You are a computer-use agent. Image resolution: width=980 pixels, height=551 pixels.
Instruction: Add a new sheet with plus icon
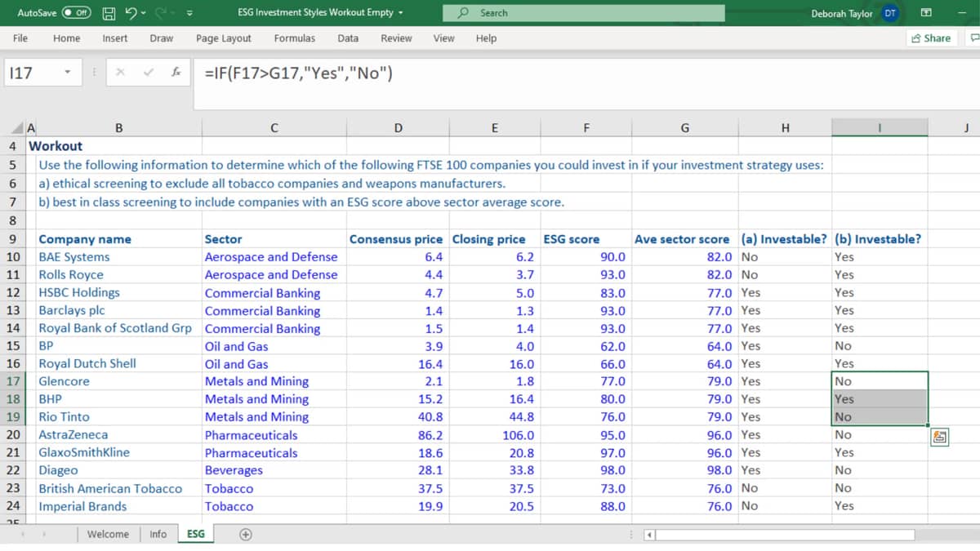click(245, 534)
